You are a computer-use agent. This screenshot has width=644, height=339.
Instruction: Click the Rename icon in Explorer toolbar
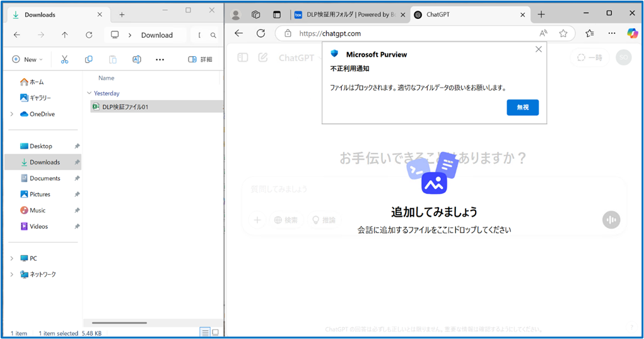coord(137,59)
